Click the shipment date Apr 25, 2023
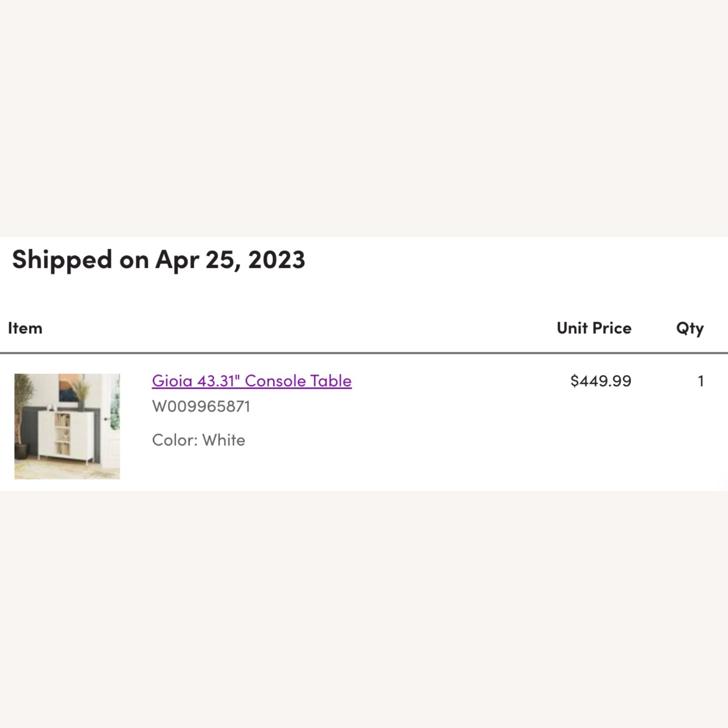This screenshot has width=728, height=728. 228,260
